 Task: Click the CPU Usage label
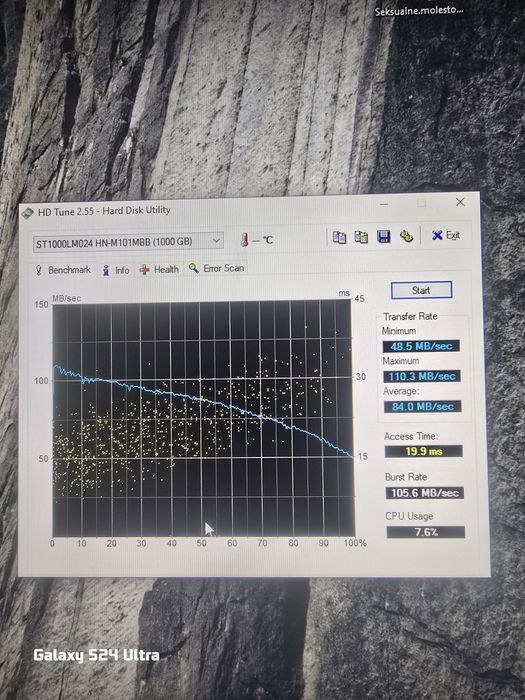pyautogui.click(x=409, y=517)
